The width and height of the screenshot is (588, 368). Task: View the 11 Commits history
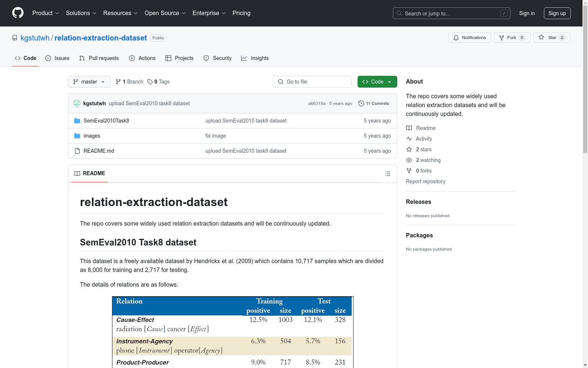pos(374,103)
